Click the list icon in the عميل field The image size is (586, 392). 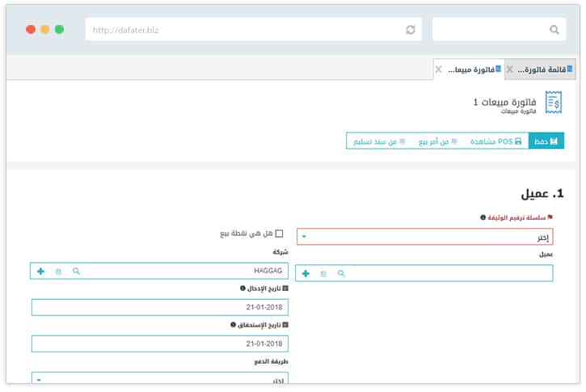click(x=323, y=274)
